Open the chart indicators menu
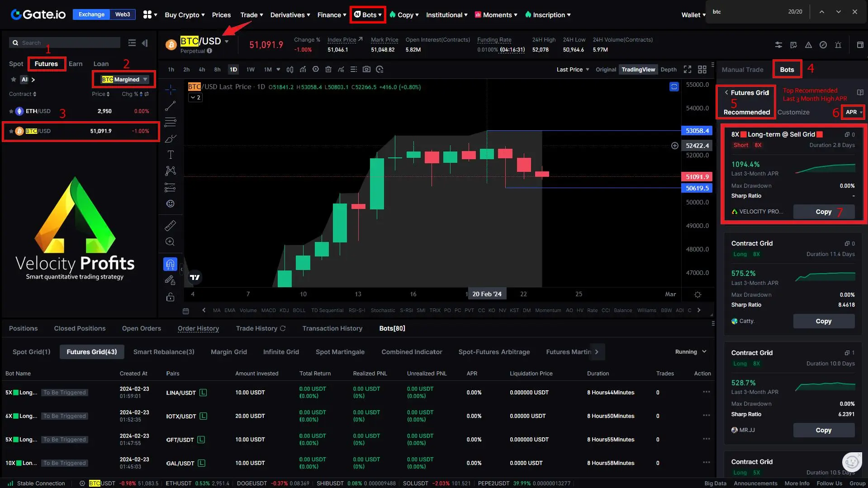868x488 pixels. click(303, 69)
